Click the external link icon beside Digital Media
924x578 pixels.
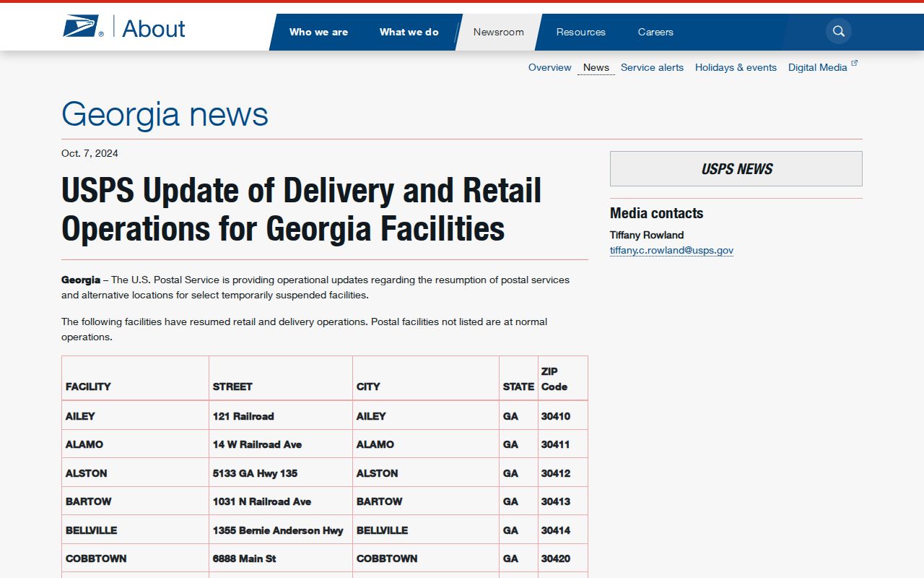click(855, 64)
